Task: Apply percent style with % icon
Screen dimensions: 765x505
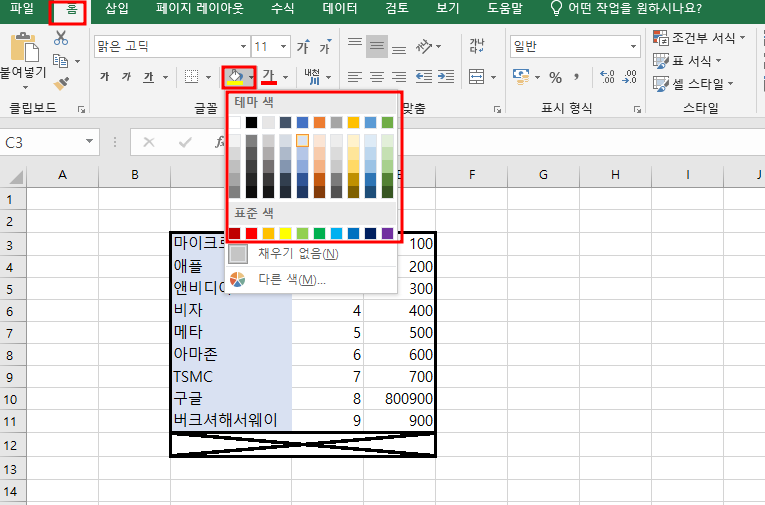Action: 555,78
